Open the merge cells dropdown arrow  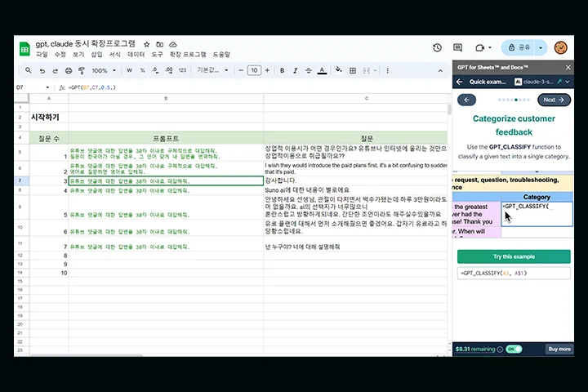[375, 70]
